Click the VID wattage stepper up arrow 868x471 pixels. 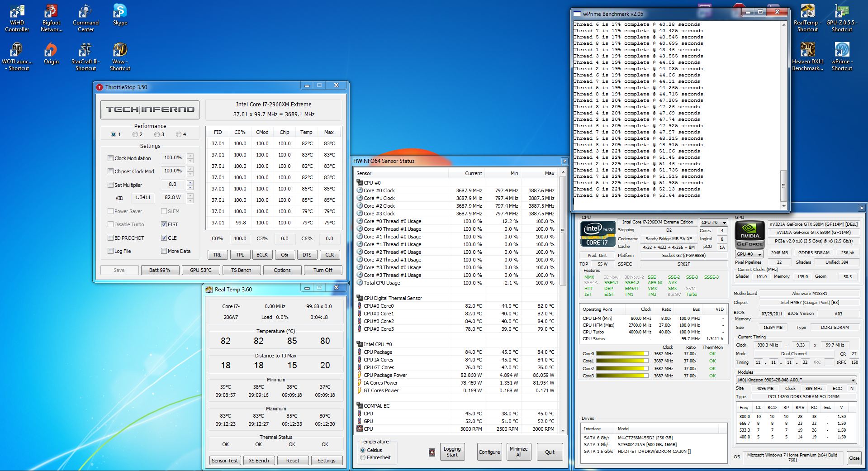click(x=190, y=195)
